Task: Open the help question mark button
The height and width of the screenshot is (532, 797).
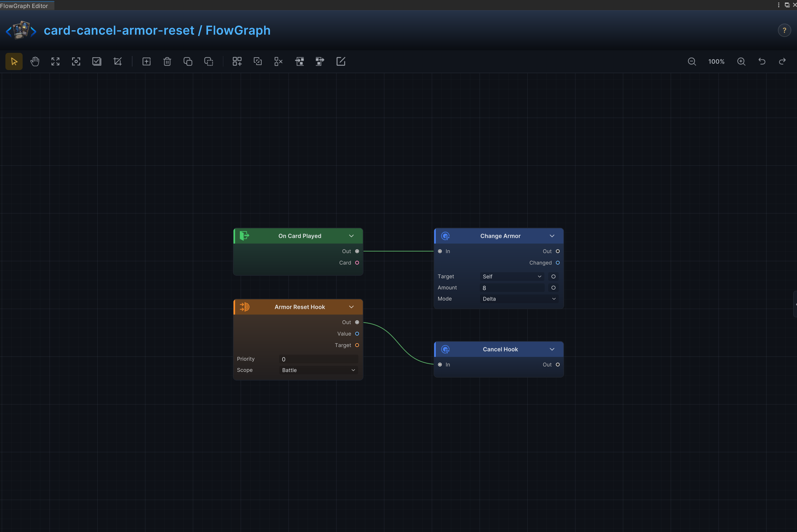Action: pyautogui.click(x=784, y=30)
